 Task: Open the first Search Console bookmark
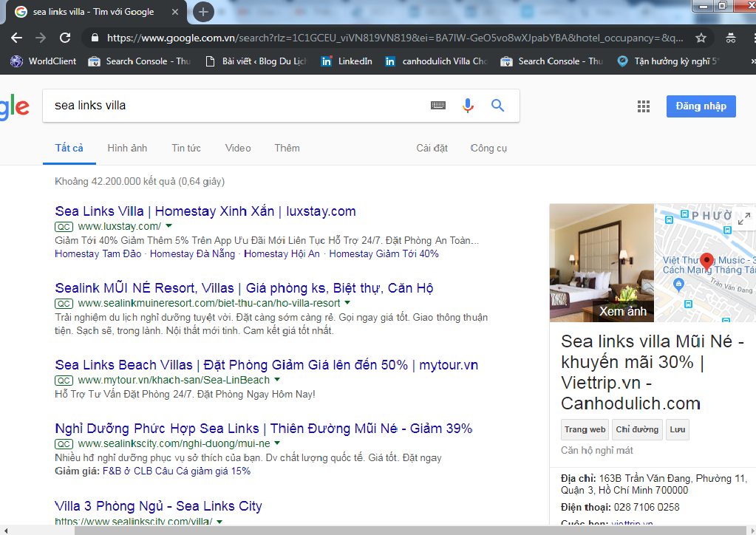(140, 61)
